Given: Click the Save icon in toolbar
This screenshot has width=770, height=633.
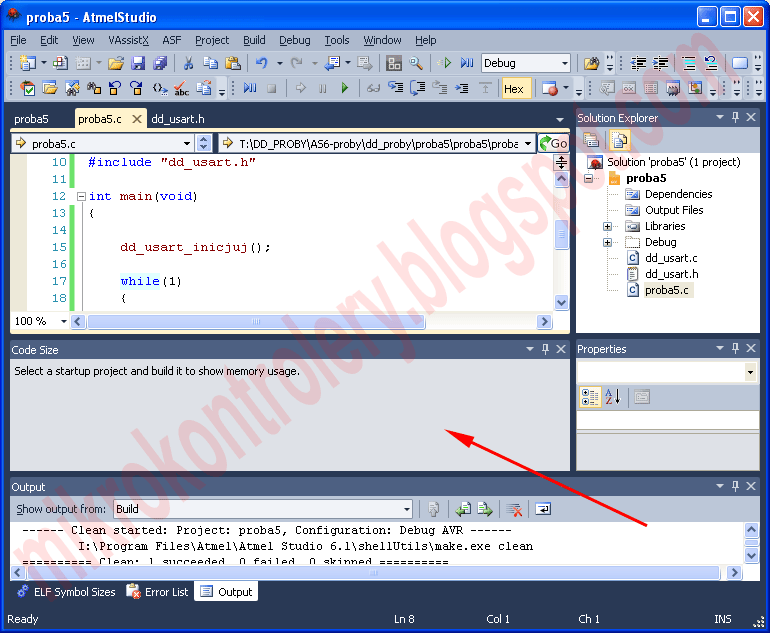Looking at the screenshot, I should pos(138,63).
